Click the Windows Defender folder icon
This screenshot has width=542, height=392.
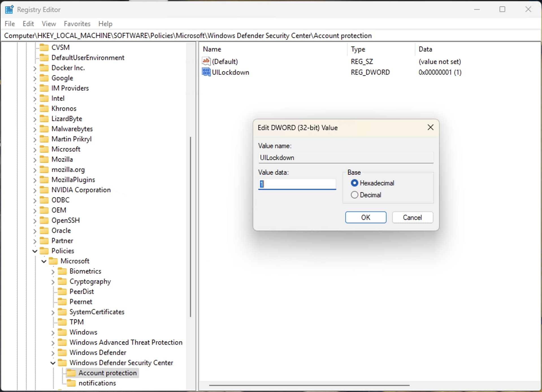[62, 352]
